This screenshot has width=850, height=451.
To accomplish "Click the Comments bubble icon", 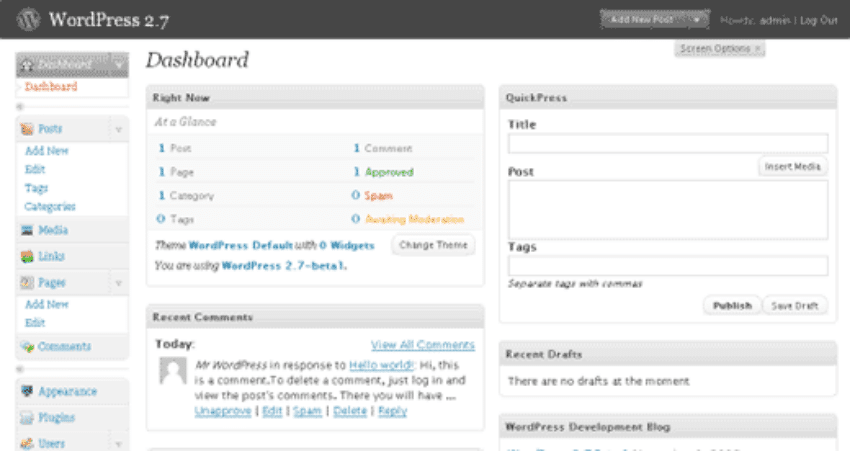I will pyautogui.click(x=27, y=347).
